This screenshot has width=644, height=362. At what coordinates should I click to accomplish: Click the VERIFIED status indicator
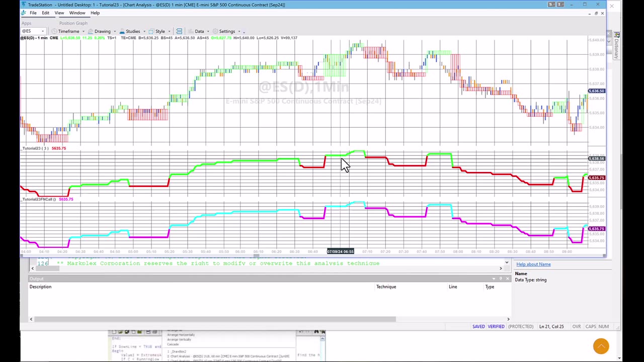(x=496, y=327)
